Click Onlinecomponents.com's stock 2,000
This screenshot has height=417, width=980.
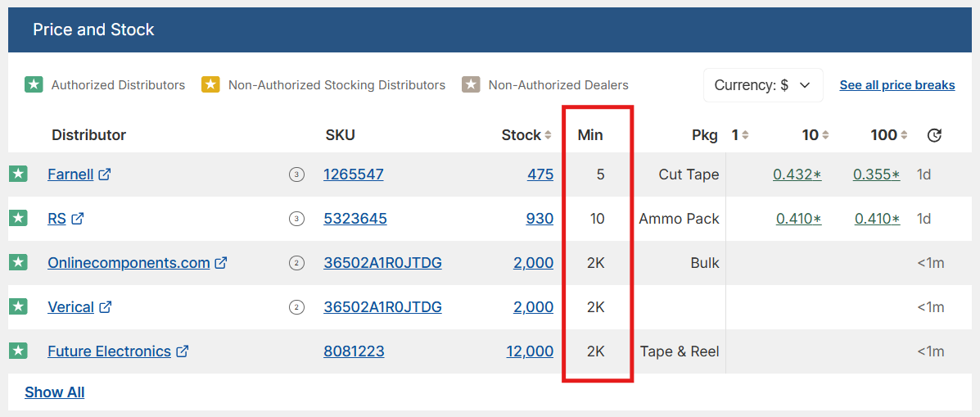533,263
